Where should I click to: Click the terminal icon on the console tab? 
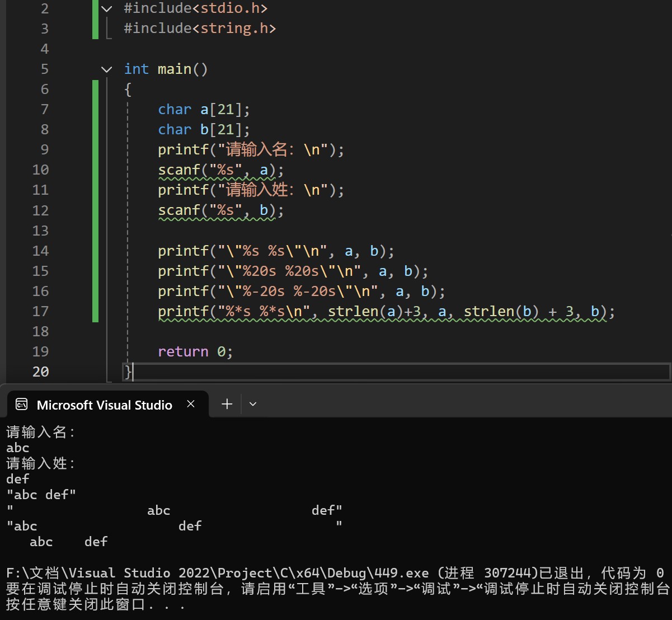tap(22, 405)
